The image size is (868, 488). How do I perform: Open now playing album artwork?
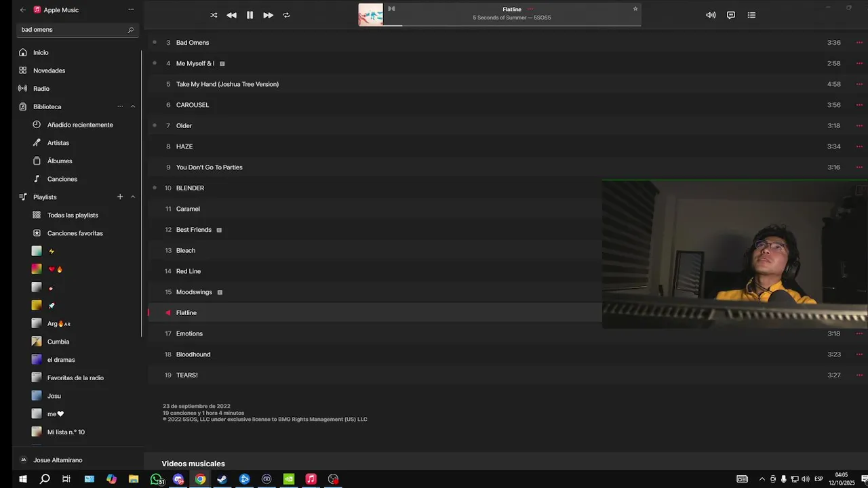click(x=371, y=15)
